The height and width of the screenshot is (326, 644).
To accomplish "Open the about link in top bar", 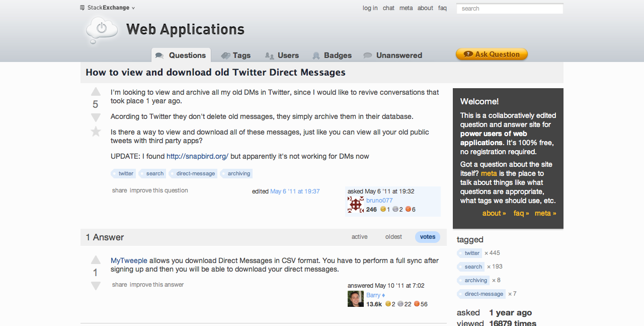I will [x=425, y=8].
